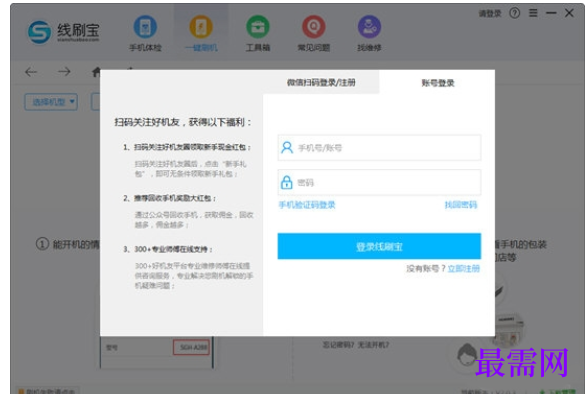The image size is (587, 394).
Task: Click the customer service avatar icon
Action: click(466, 355)
